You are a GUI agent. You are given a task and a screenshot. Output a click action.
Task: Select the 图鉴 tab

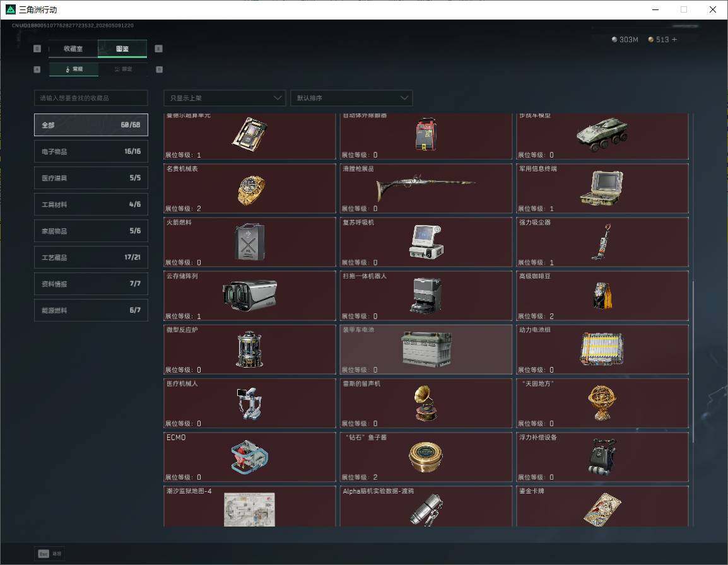click(x=122, y=49)
